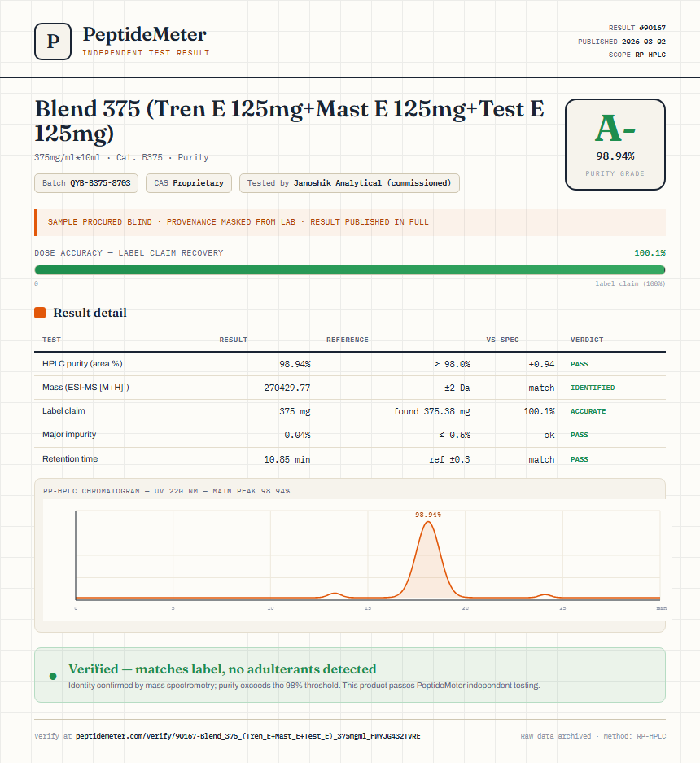Click the SAMPLE PROCURED BLIND notice banner
This screenshot has width=700, height=763.
click(350, 222)
